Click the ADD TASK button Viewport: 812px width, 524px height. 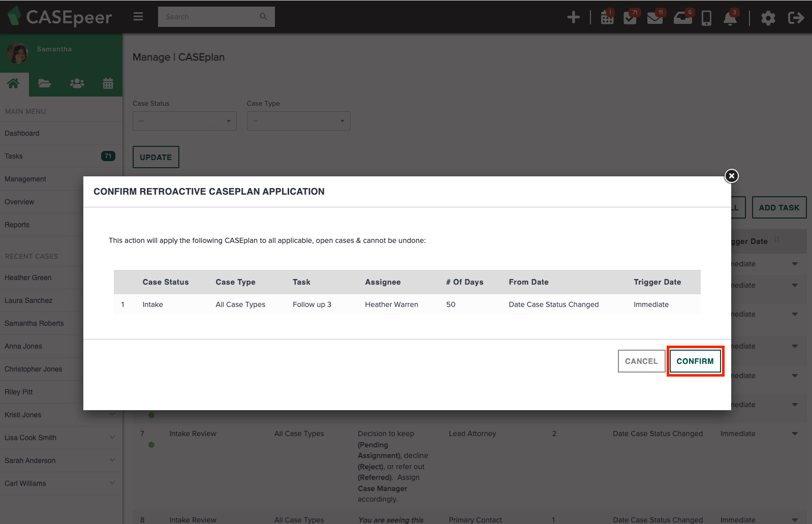coord(779,207)
